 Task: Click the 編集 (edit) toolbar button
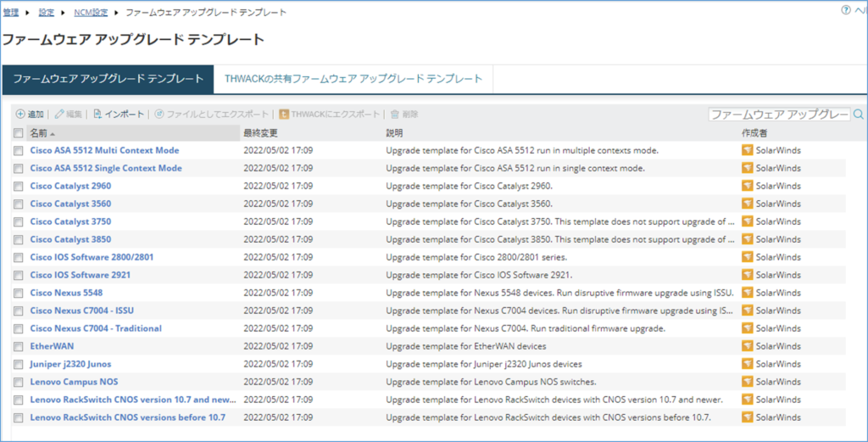click(68, 115)
